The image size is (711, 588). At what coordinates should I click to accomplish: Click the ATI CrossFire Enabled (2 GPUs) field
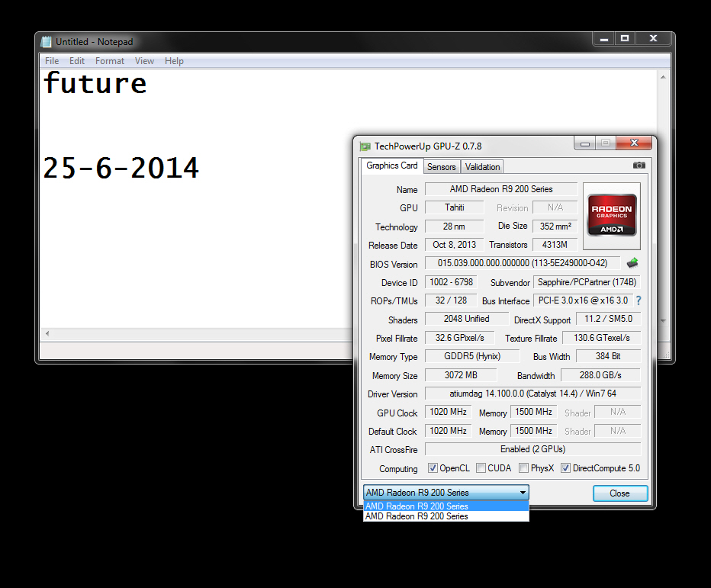pos(532,449)
